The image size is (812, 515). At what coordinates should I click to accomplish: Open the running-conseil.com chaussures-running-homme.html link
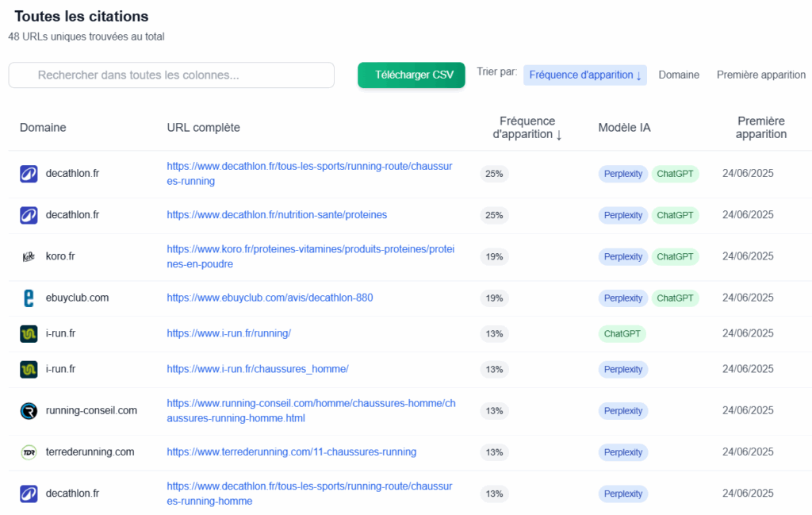311,411
